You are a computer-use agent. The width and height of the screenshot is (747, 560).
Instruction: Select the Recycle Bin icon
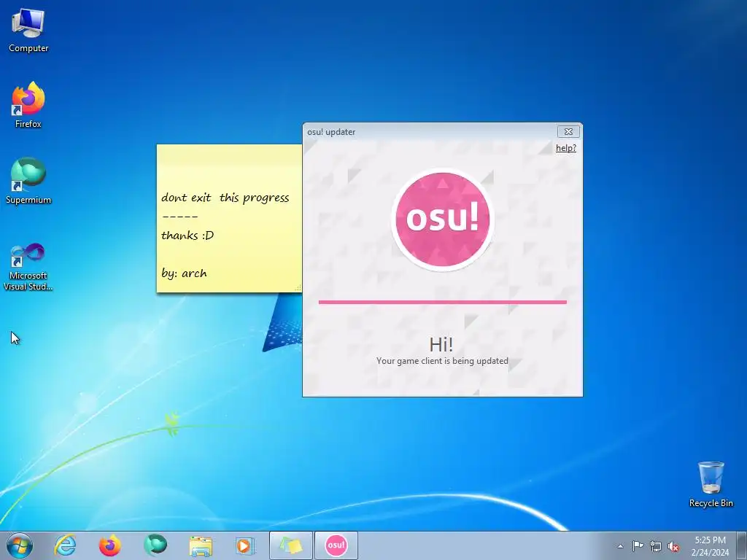click(711, 484)
